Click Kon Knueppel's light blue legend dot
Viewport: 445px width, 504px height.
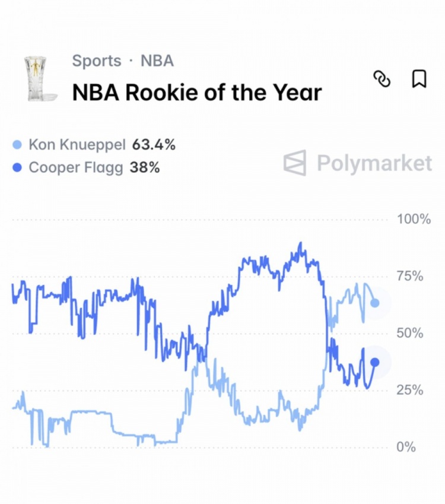click(x=17, y=144)
